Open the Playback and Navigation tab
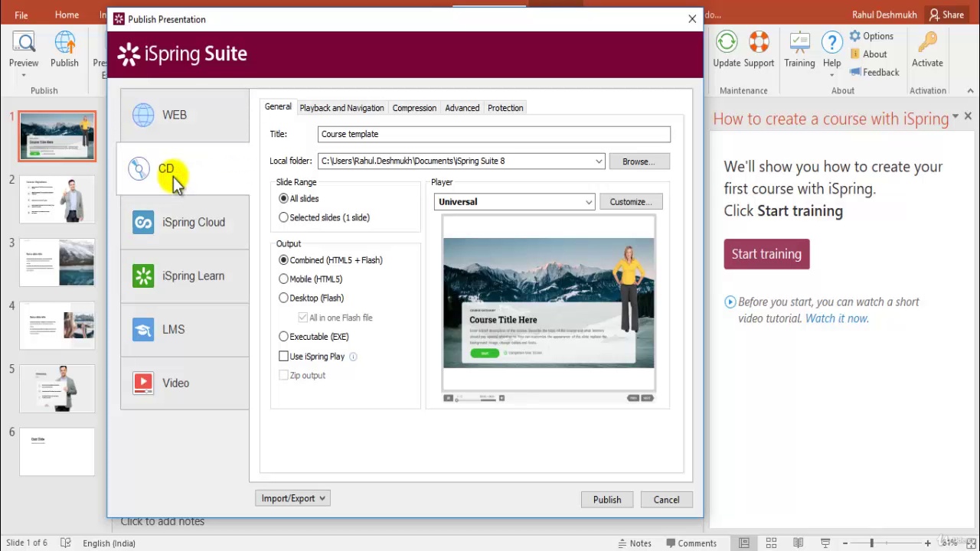Viewport: 980px width, 551px height. pyautogui.click(x=341, y=108)
